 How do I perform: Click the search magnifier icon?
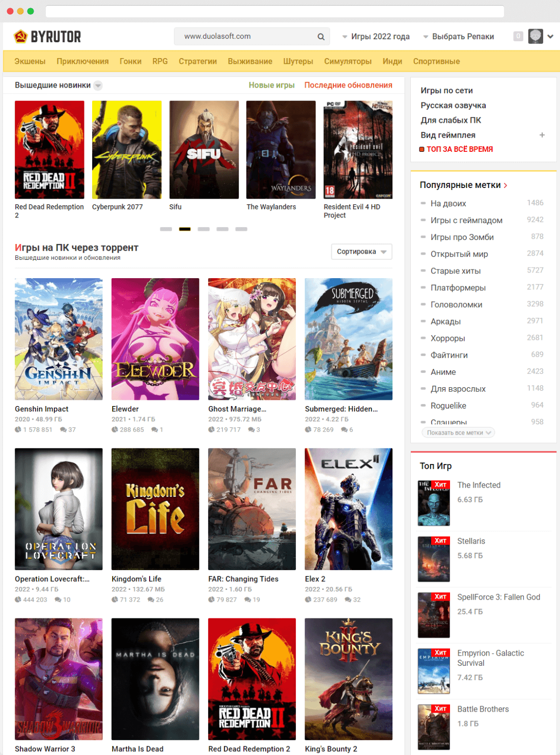(x=321, y=37)
